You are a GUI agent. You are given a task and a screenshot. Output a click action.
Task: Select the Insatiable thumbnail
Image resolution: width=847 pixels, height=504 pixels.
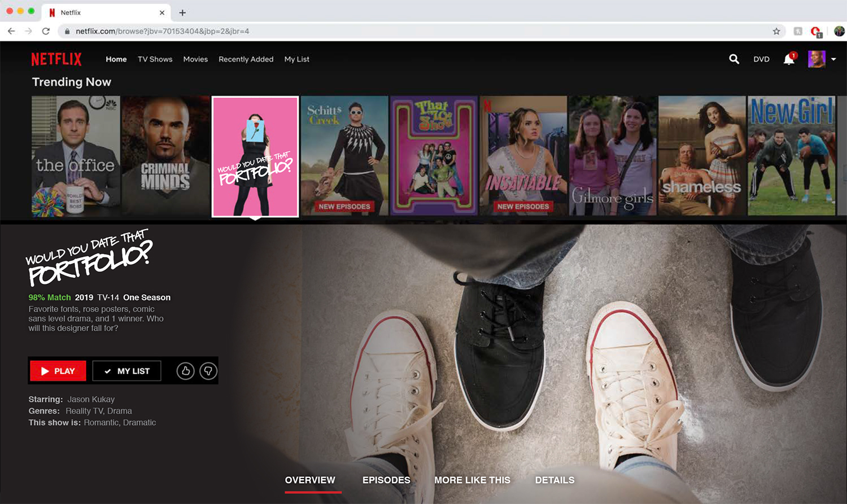(x=523, y=156)
